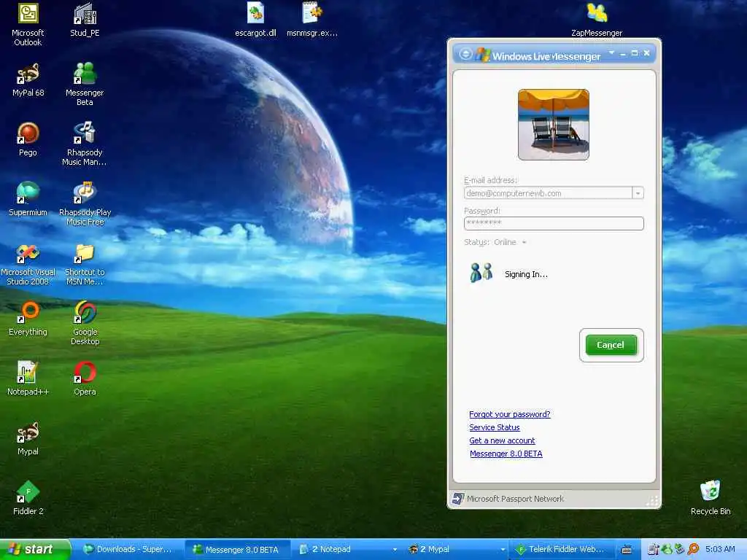Screen dimensions: 747x560
Task: Launch the Messenger Beta desktop shortcut
Action: [x=85, y=84]
